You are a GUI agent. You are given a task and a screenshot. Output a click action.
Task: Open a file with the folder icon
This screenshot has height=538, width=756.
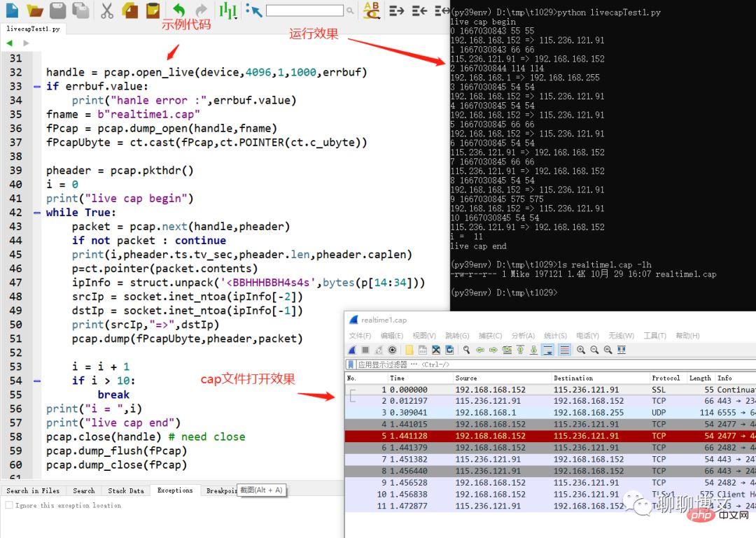pyautogui.click(x=35, y=10)
